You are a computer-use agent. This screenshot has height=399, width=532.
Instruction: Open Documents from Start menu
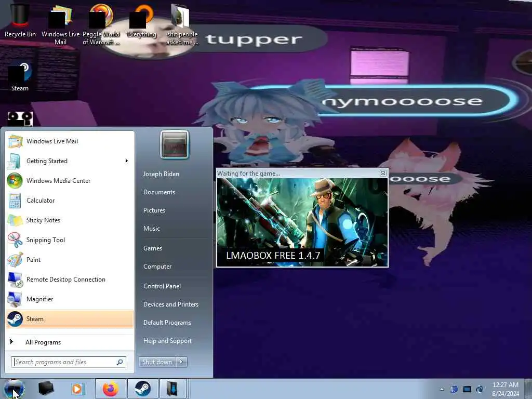click(x=159, y=192)
